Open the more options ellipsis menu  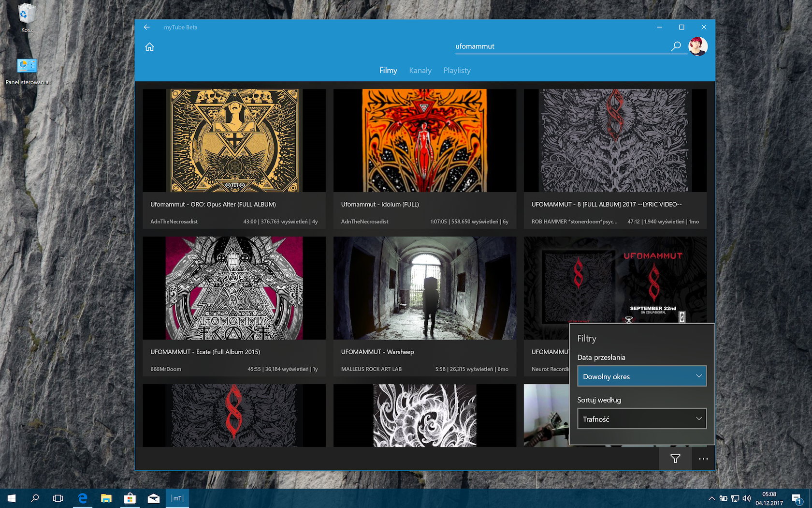pyautogui.click(x=703, y=459)
